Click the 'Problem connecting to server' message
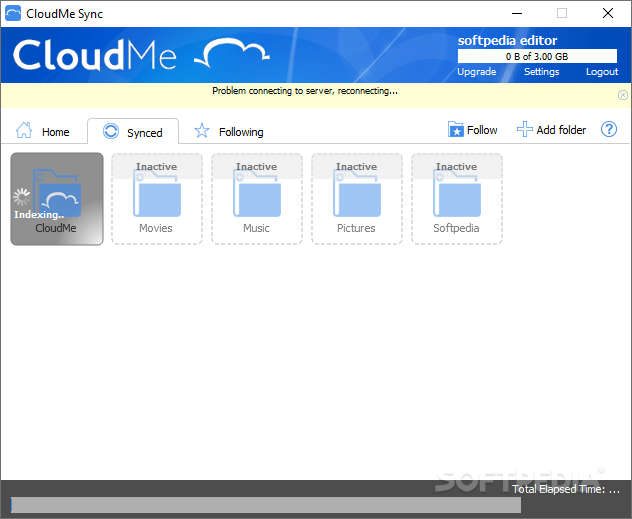The height and width of the screenshot is (519, 632). click(x=305, y=91)
